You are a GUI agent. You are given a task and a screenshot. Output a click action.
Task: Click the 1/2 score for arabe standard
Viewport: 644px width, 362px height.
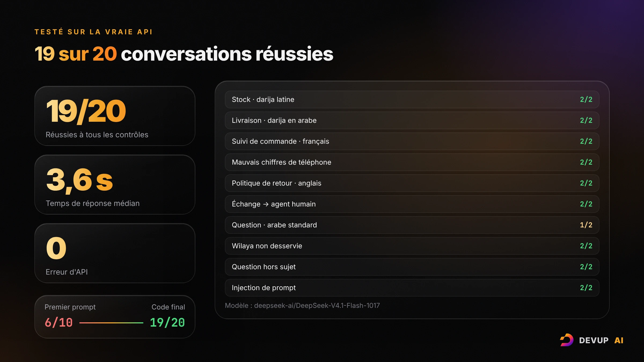pos(586,225)
